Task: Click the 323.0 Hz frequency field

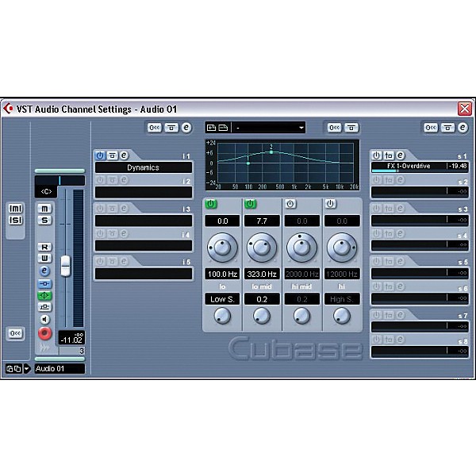Action: pyautogui.click(x=262, y=274)
